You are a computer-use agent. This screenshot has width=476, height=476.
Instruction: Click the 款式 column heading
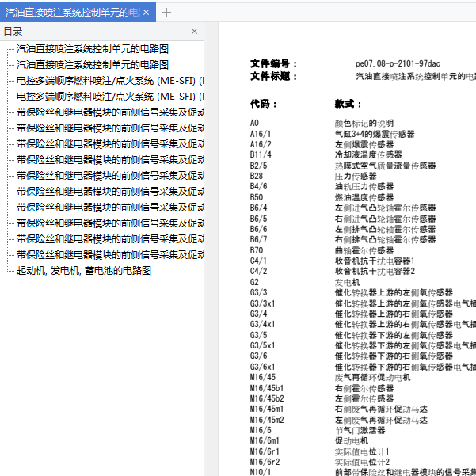coord(348,104)
